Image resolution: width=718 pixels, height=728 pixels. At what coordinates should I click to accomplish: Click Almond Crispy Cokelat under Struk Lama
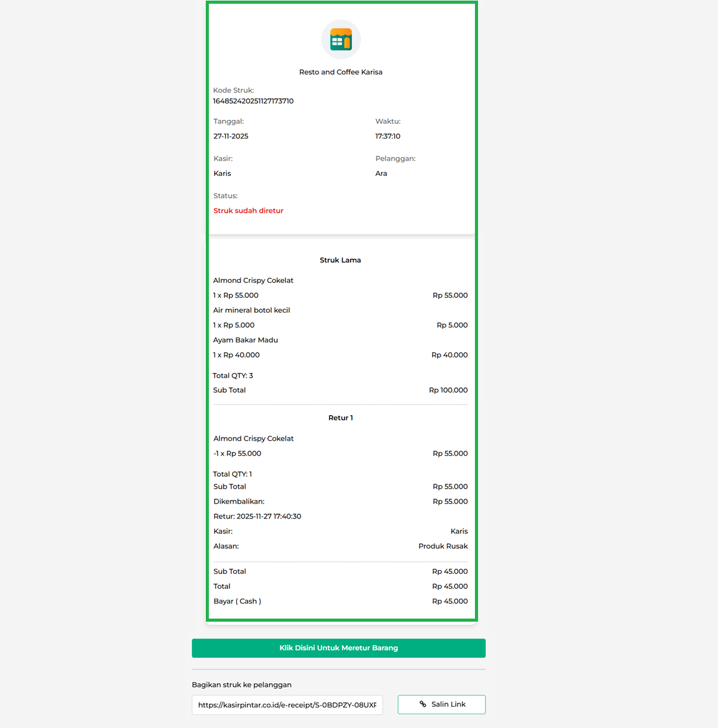[253, 280]
